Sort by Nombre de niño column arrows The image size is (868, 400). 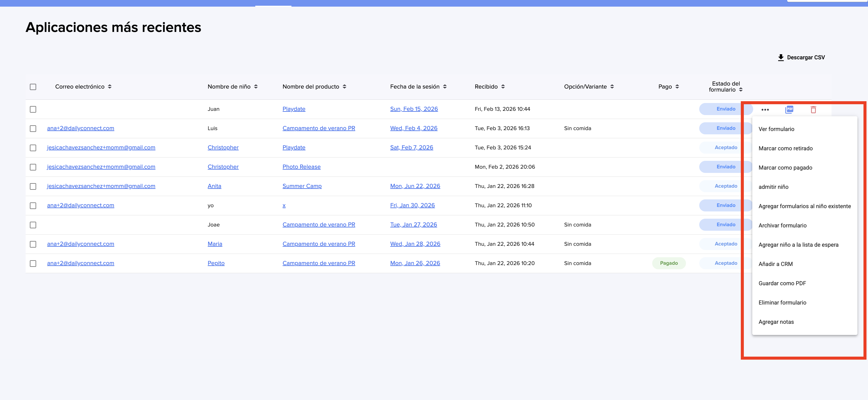point(256,86)
